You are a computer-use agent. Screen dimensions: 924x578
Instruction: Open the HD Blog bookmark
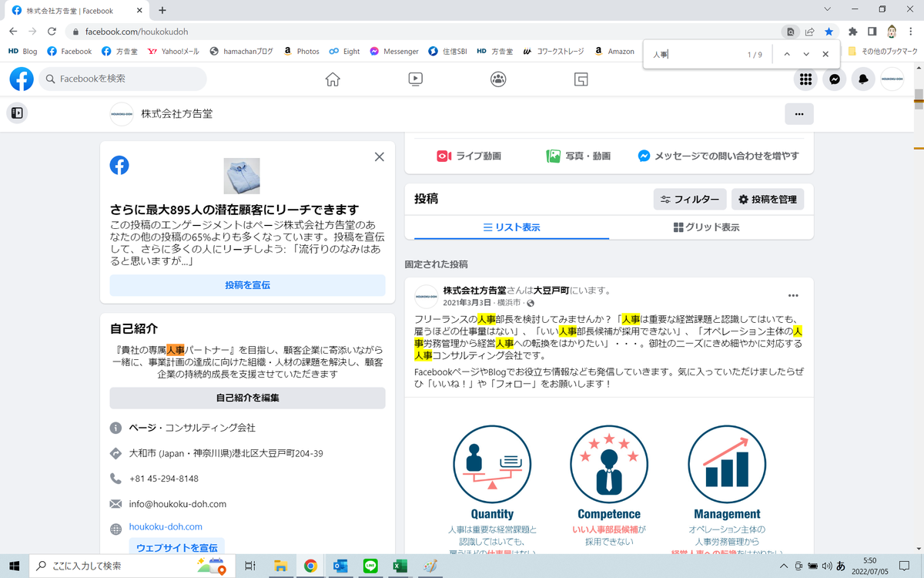(22, 52)
